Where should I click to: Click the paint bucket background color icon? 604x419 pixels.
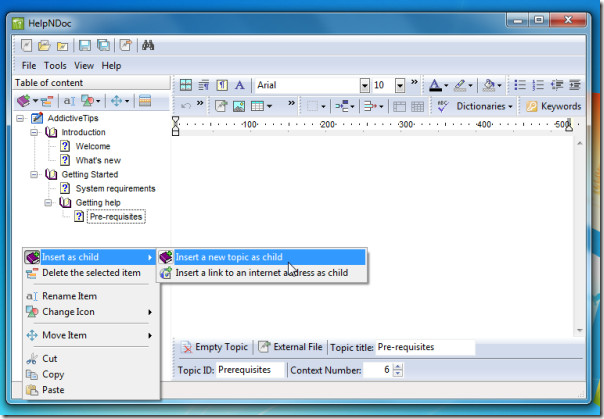[489, 85]
